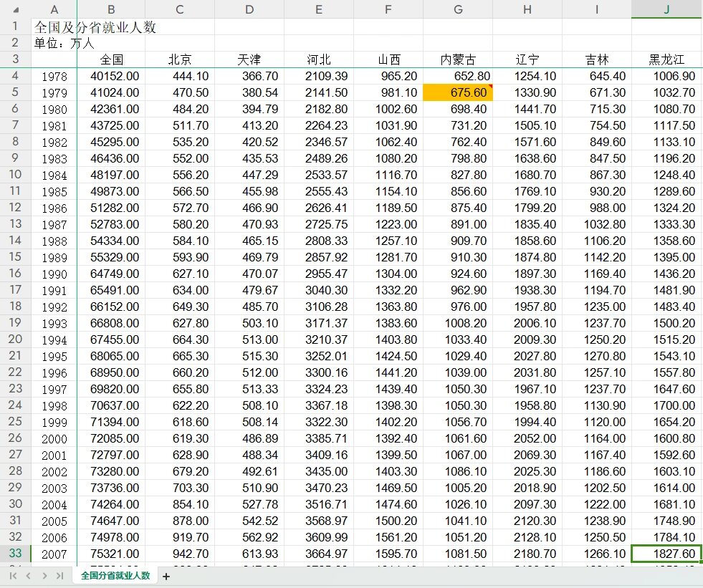Select cell with value 75321.00
This screenshot has width=703, height=588.
pos(111,554)
